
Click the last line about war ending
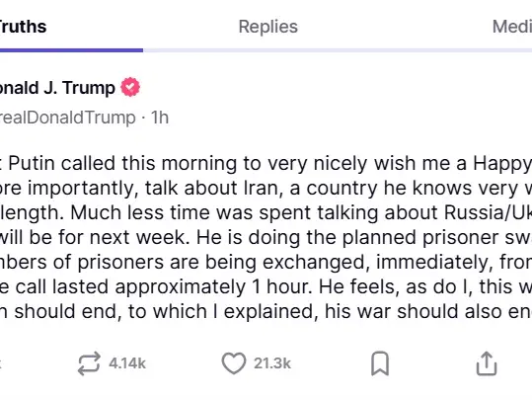coord(266,311)
